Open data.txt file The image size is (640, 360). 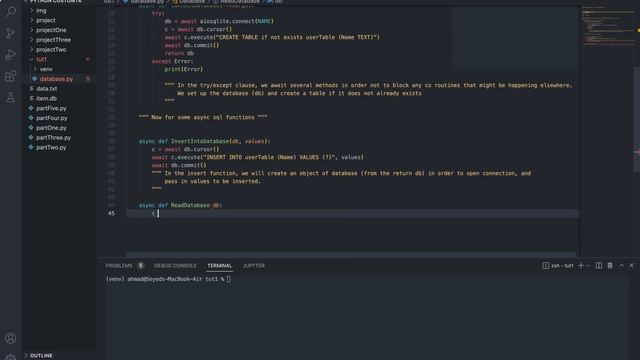pos(47,89)
